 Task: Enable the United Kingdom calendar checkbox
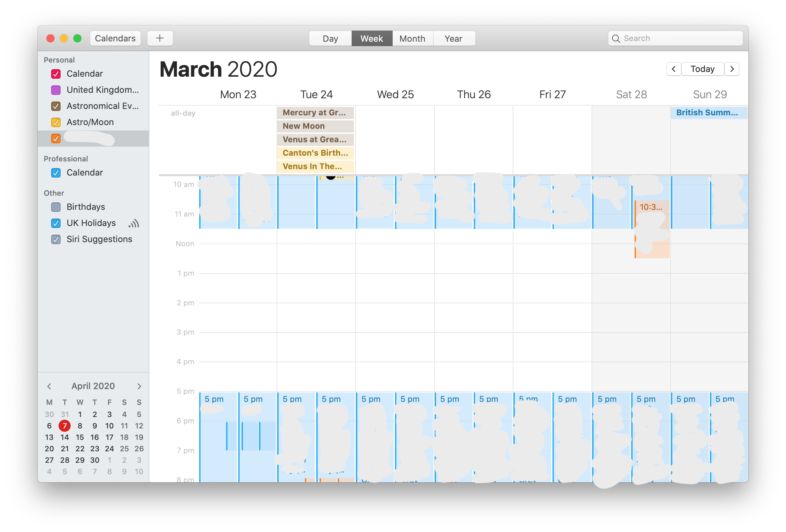click(x=56, y=90)
